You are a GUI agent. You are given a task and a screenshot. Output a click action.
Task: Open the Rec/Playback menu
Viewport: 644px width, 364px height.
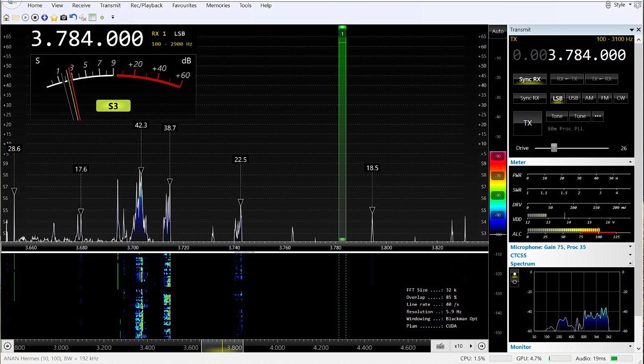point(146,5)
